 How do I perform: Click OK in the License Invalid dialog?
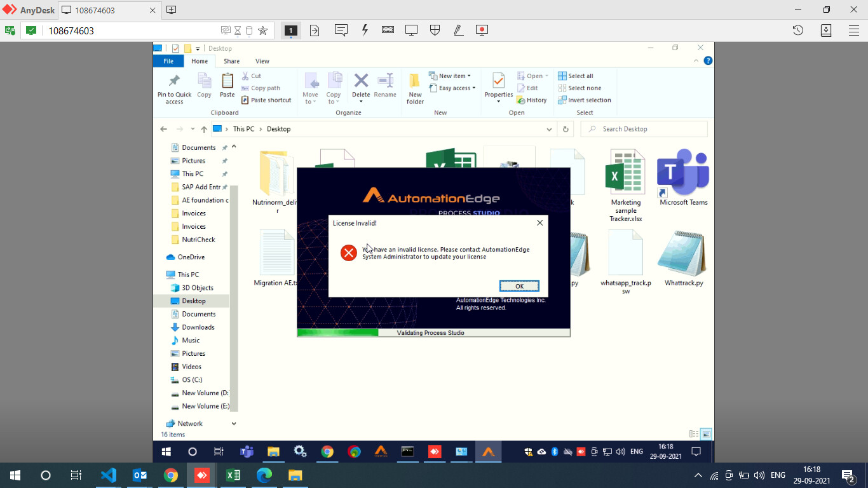point(519,286)
